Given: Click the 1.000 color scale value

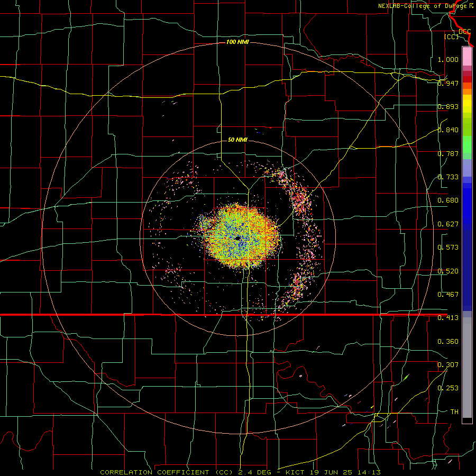Looking at the screenshot, I should click(x=448, y=59).
